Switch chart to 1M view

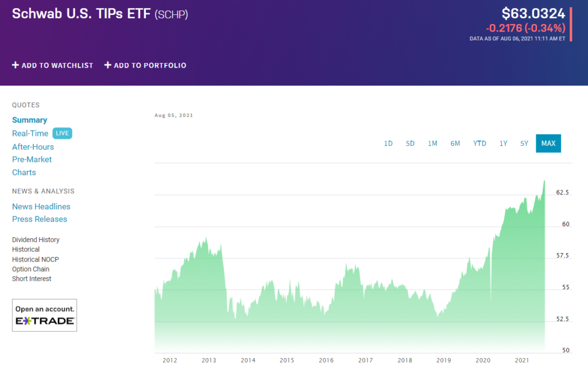pos(432,143)
